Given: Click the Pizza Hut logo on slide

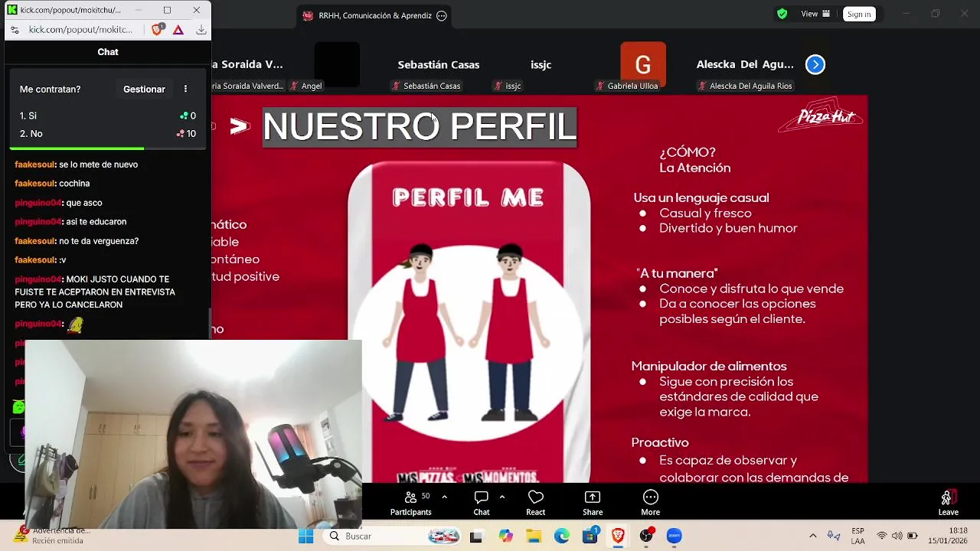Looking at the screenshot, I should (x=821, y=116).
